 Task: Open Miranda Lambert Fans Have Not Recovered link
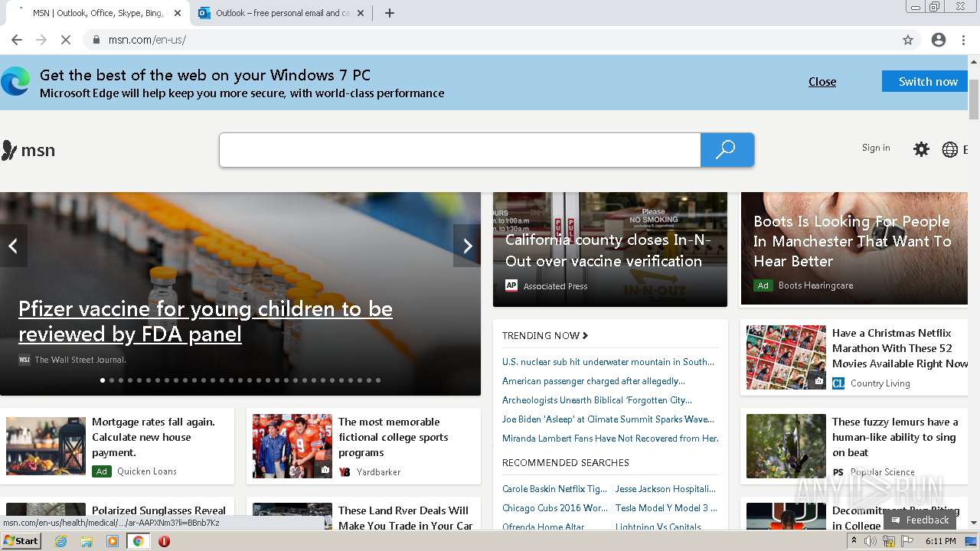[610, 439]
